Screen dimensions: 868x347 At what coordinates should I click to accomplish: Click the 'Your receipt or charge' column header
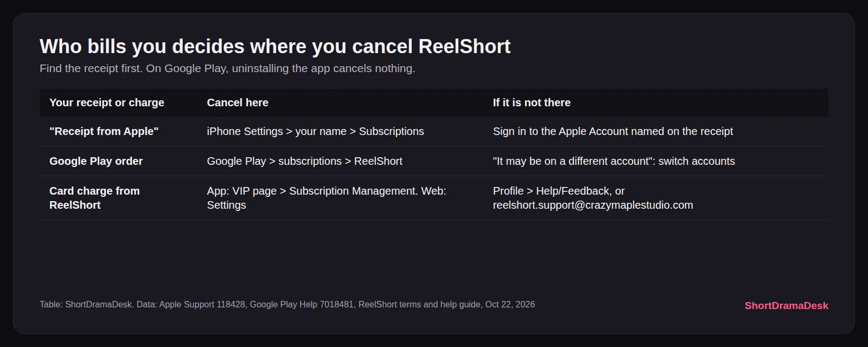[x=107, y=102]
